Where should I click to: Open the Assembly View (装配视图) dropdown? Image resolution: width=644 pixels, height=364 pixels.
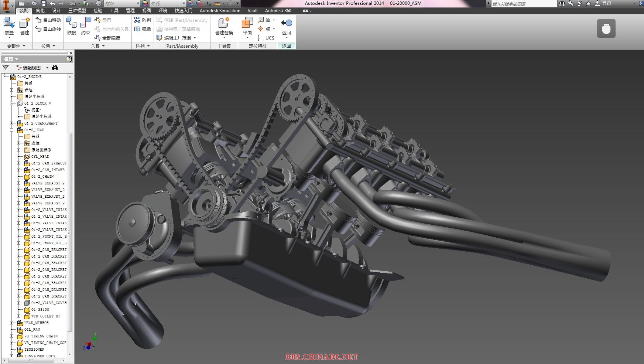point(47,68)
